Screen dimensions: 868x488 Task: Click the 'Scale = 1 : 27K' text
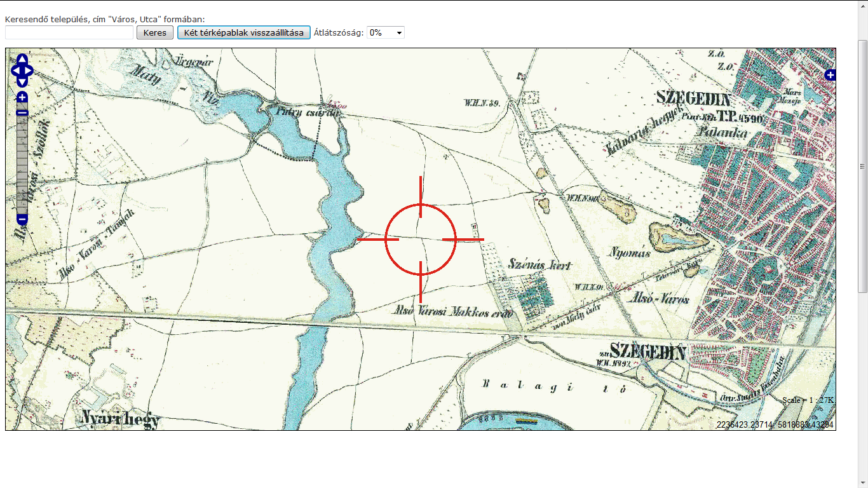[x=808, y=400]
